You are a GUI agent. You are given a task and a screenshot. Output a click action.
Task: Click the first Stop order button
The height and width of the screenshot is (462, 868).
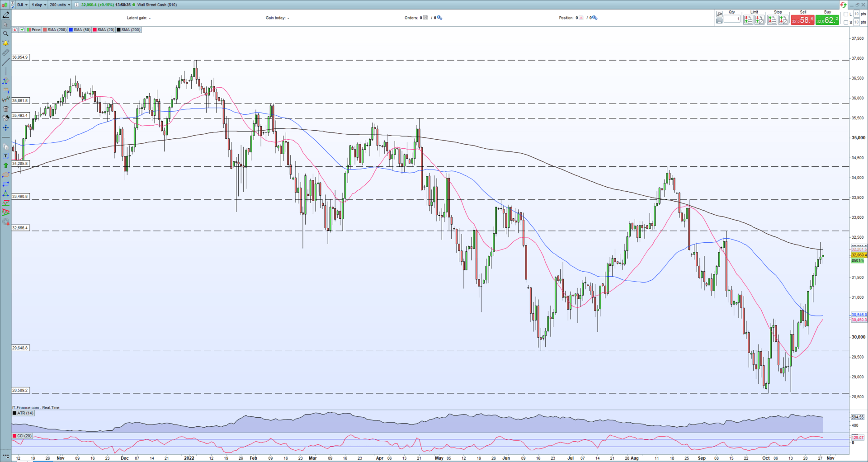(772, 20)
